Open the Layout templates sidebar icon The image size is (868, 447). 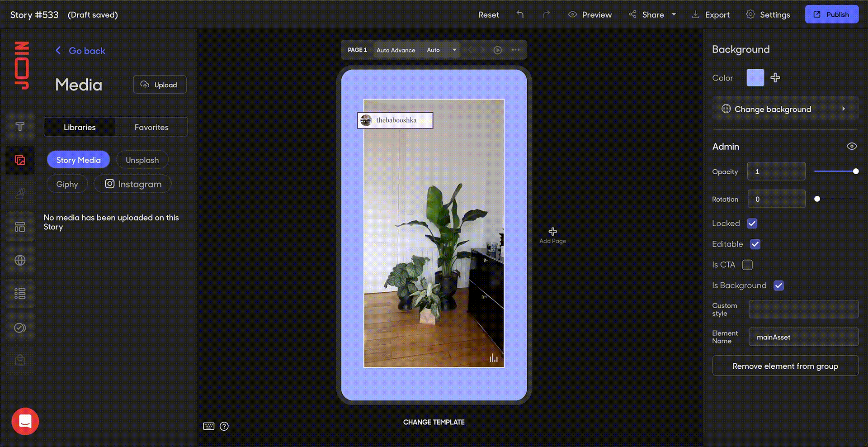click(x=20, y=227)
